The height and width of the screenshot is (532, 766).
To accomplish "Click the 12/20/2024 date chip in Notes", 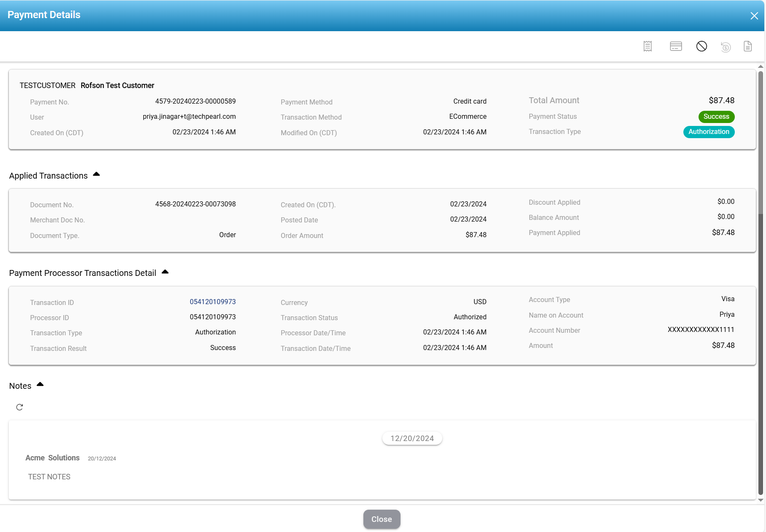I will tap(412, 438).
